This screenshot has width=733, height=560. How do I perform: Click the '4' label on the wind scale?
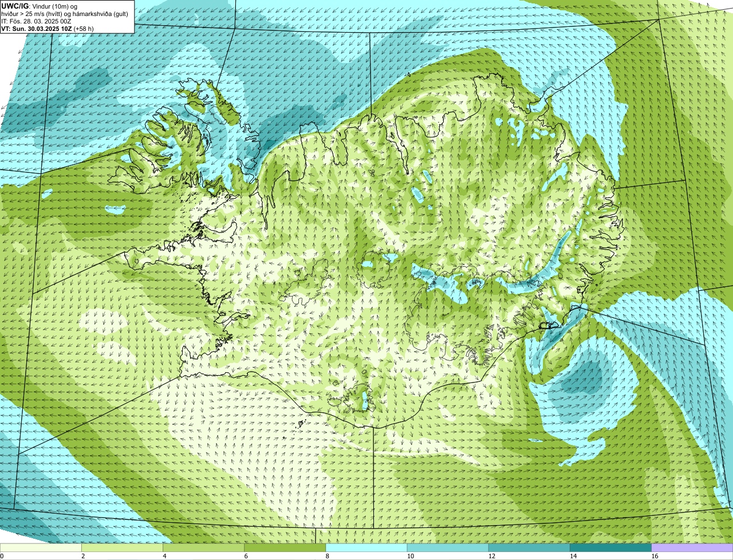[164, 556]
